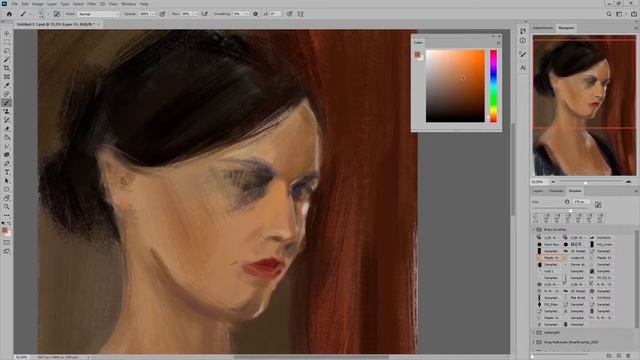
Task: Switch to the Navigator tab
Action: [566, 28]
